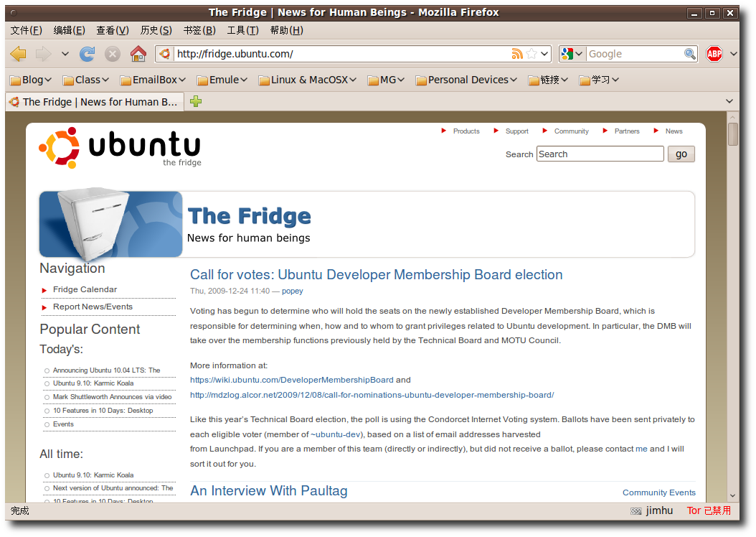Open the MG bookmarks folder
This screenshot has height=537, width=756.
[386, 80]
